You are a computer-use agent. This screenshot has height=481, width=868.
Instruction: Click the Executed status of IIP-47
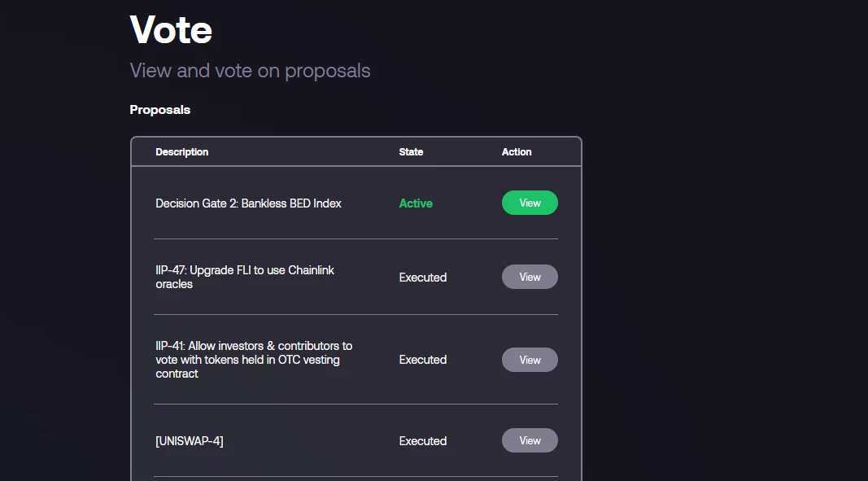click(x=423, y=277)
